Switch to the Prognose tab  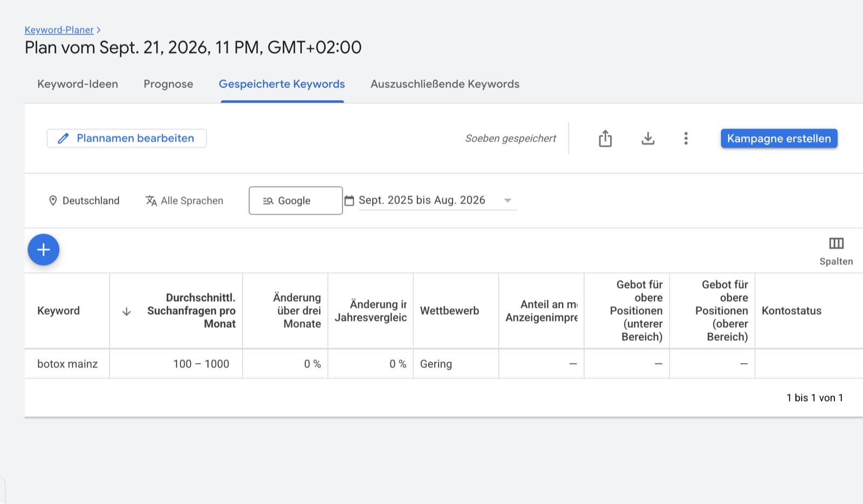[x=168, y=84]
